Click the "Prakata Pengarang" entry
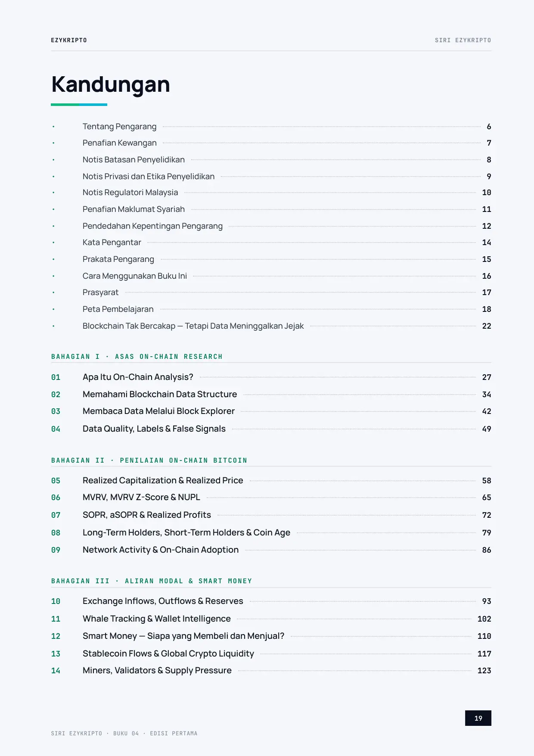 click(x=118, y=259)
